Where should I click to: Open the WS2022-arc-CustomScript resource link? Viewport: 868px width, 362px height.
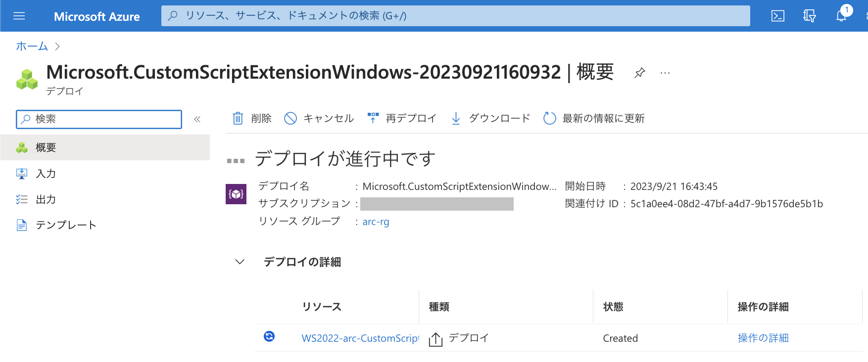tap(360, 338)
